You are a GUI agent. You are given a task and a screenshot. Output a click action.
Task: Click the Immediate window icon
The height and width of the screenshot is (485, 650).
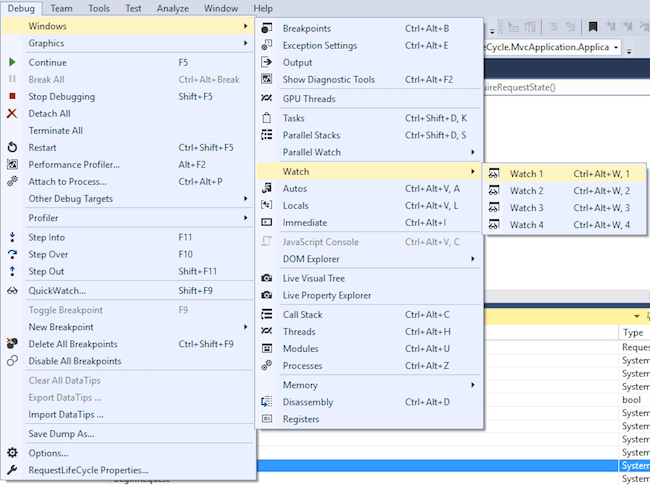267,222
